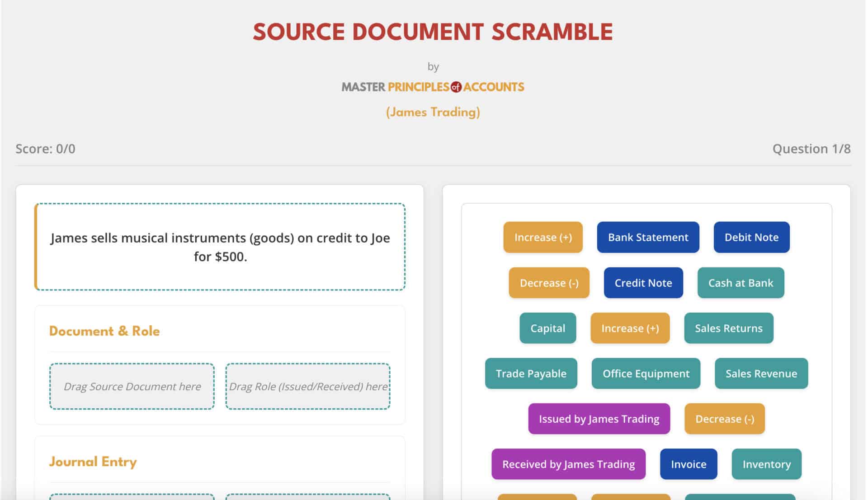The height and width of the screenshot is (500, 868).
Task: Click the Bank Statement chip
Action: pos(647,237)
